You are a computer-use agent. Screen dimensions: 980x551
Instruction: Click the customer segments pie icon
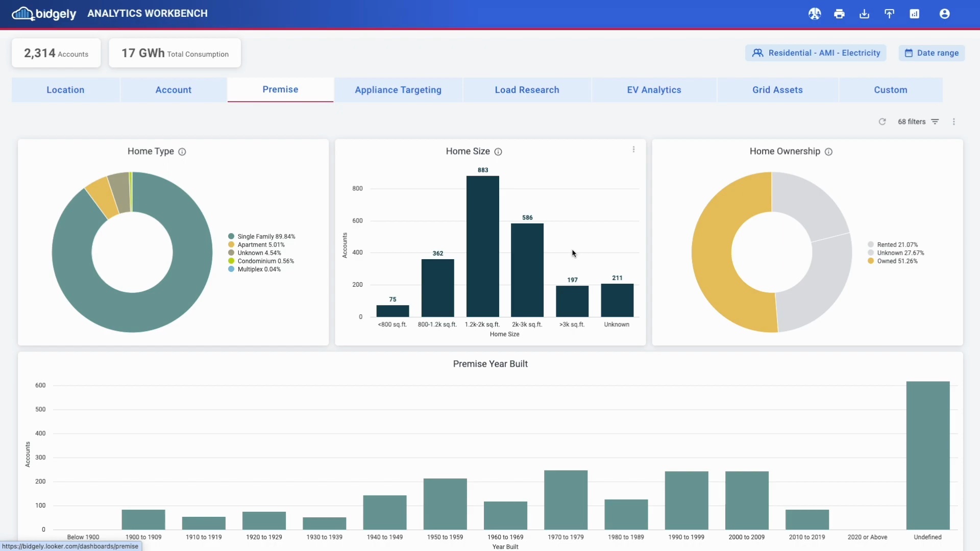(x=814, y=14)
